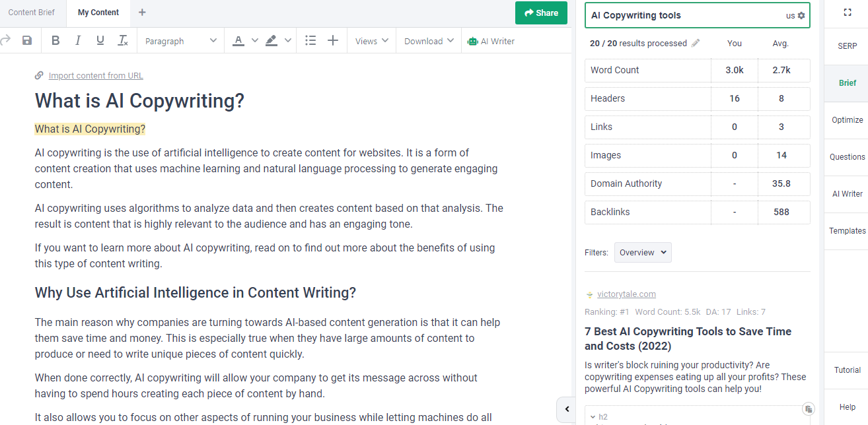Clear formatting with the Tx icon

[123, 41]
